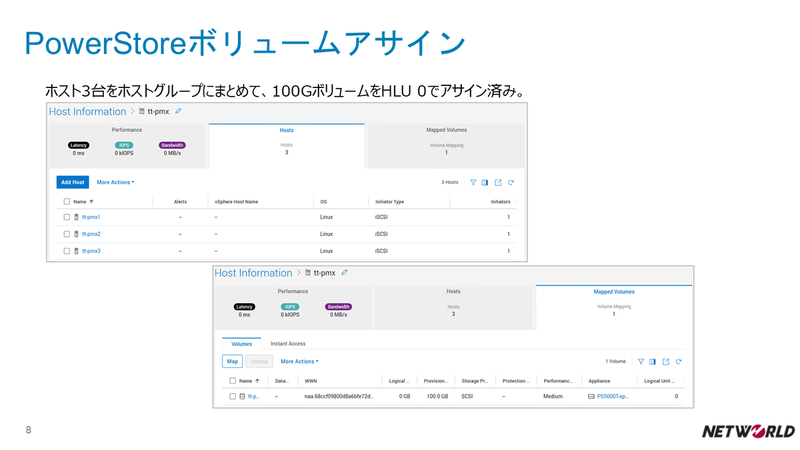800x450 pixels.
Task: Click the IOPS badge in upper Performance card
Action: (124, 145)
